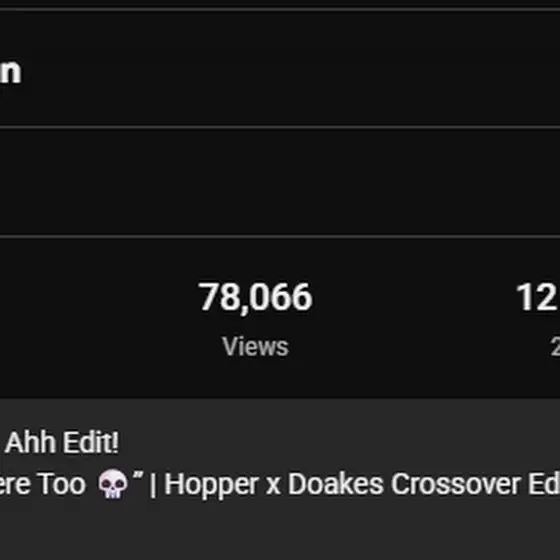Click the partially visible 12 metric number
This screenshot has width=560, height=560.
[x=538, y=298]
